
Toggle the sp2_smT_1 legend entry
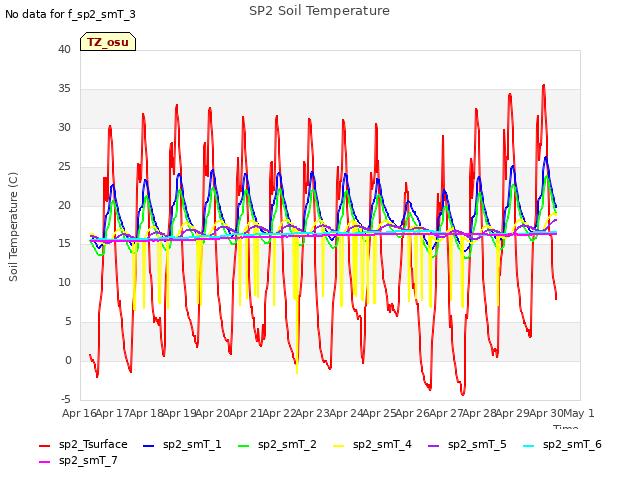[182, 444]
